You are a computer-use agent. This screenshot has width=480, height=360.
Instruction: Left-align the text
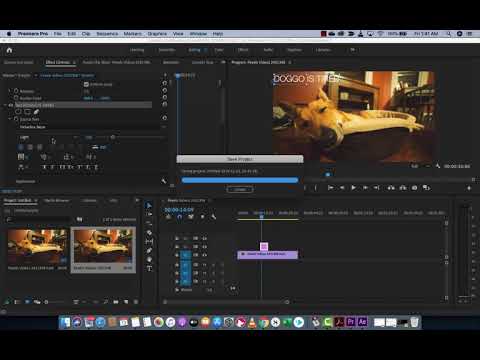click(x=21, y=147)
